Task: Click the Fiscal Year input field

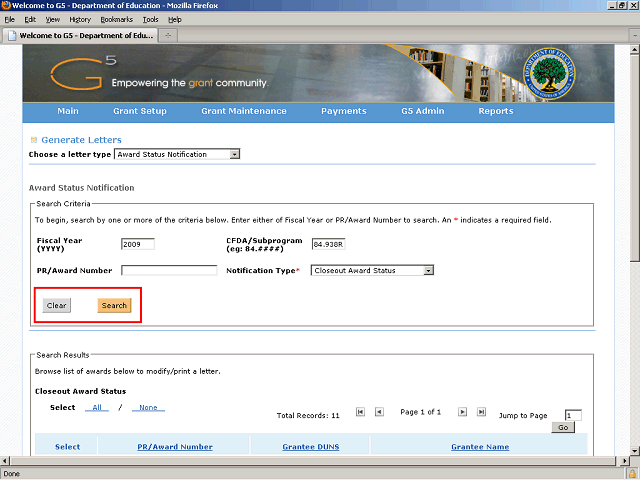Action: (138, 244)
